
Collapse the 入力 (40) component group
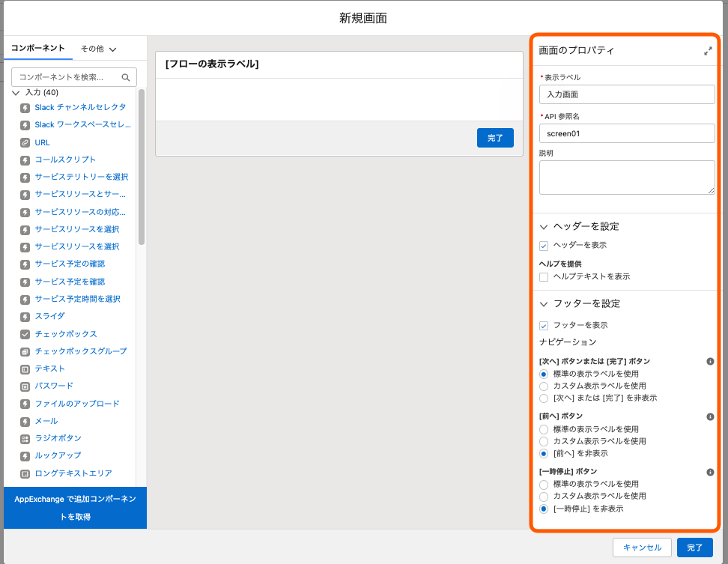click(16, 93)
